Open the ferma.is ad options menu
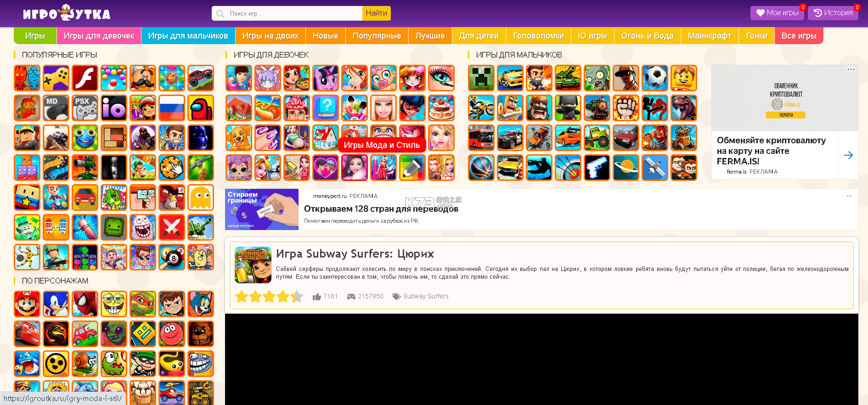The height and width of the screenshot is (405, 868). coord(851,70)
